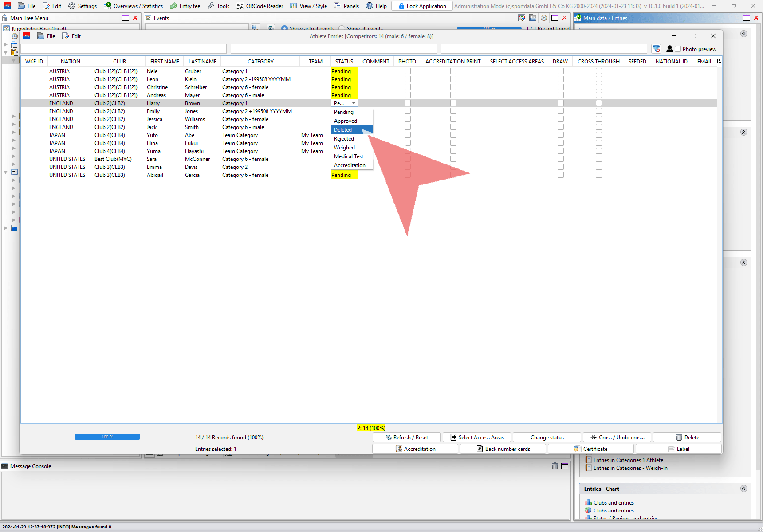Screen dimensions: 763x532
Task: Click the clear filter funnel icon
Action: (x=656, y=49)
